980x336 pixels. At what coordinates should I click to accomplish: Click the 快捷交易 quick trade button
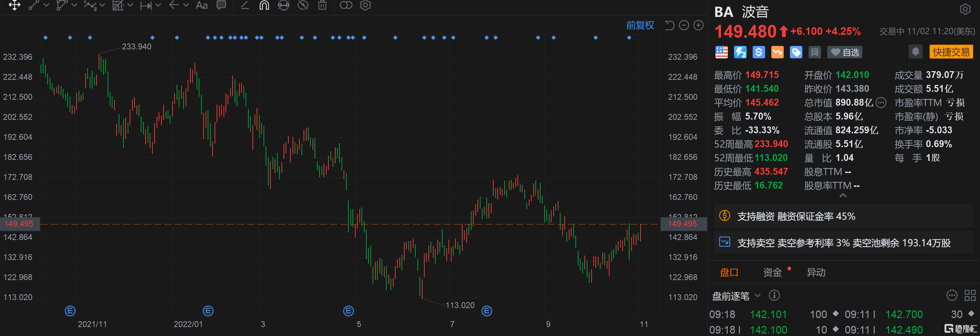951,52
